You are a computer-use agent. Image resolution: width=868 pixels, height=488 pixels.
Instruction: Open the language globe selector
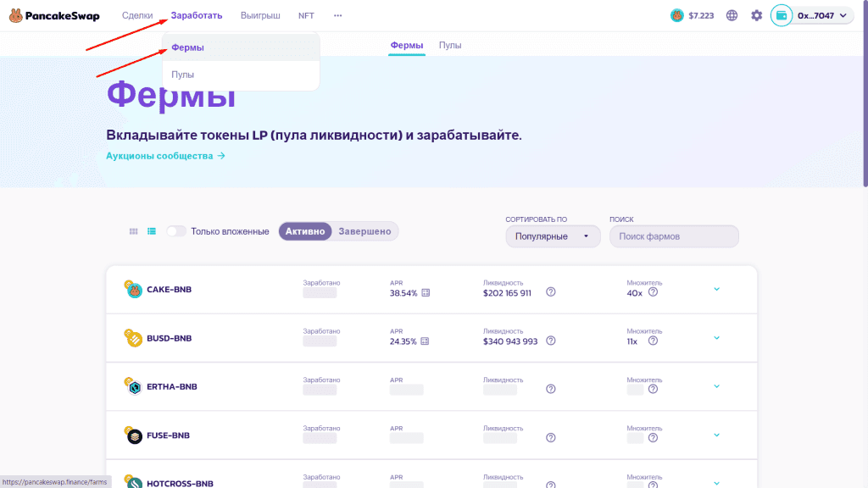coord(732,15)
